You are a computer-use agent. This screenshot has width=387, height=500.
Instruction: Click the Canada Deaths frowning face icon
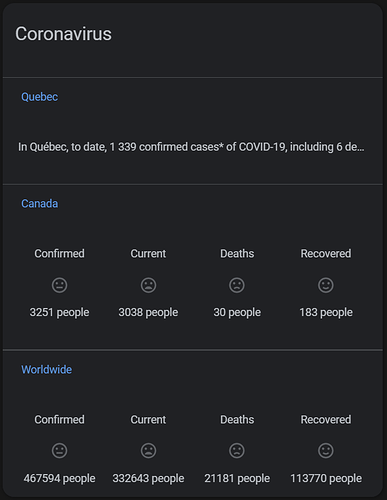point(237,285)
